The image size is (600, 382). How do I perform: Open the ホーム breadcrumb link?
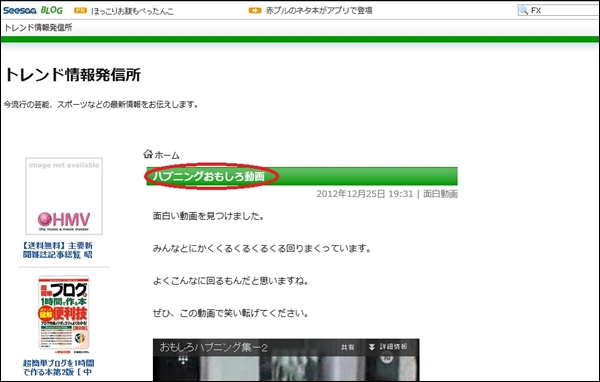tap(167, 155)
